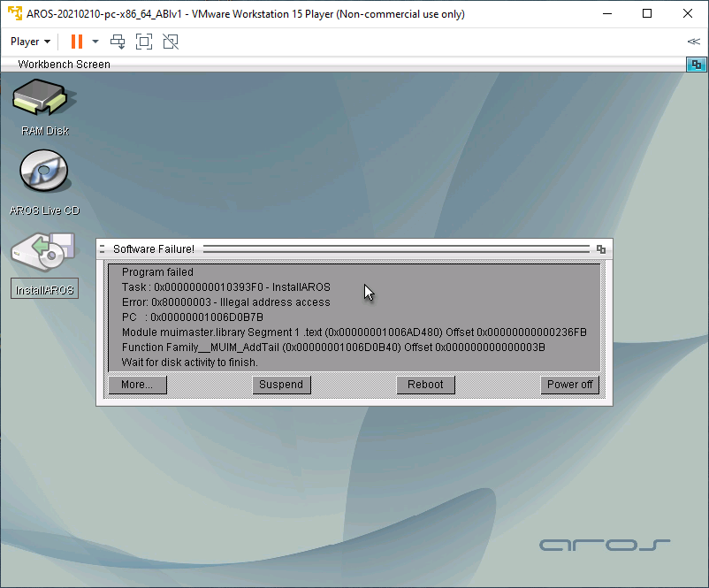The image size is (709, 588).
Task: Collapse the VMware toolbar chevrons
Action: point(693,42)
